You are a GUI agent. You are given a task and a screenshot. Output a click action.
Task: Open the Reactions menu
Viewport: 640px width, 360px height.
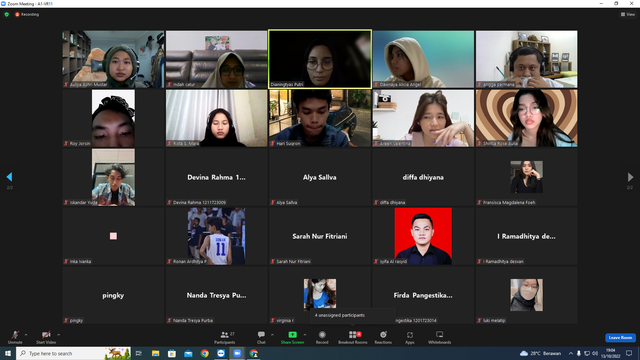click(x=383, y=337)
